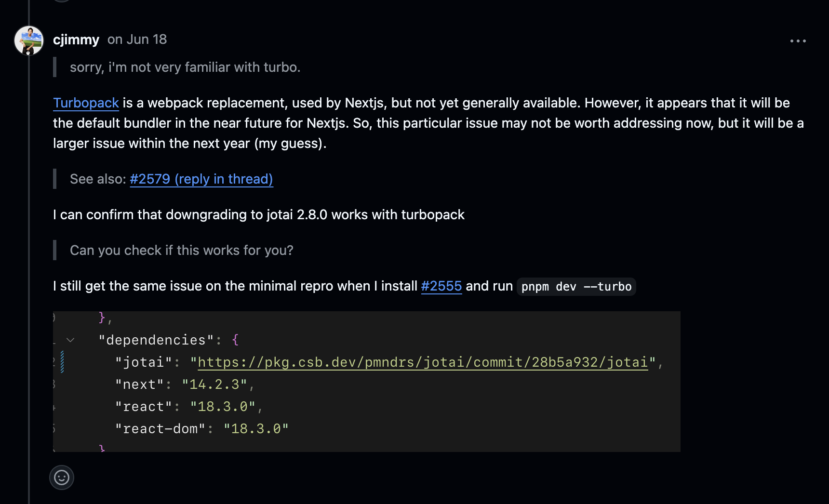Click the "next": "14.2.3" line in code
Viewport: 829px width, 504px height.
(185, 385)
